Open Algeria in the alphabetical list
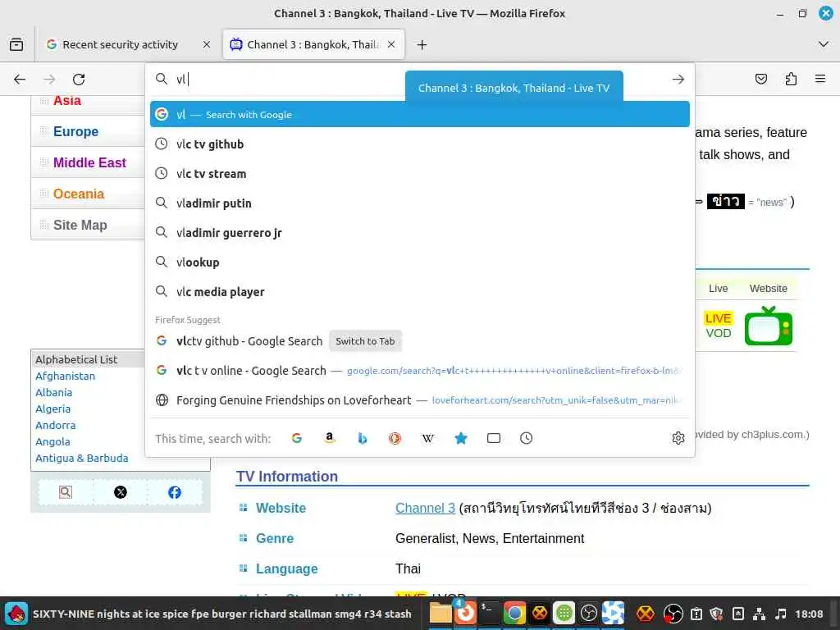840x630 pixels. [53, 409]
